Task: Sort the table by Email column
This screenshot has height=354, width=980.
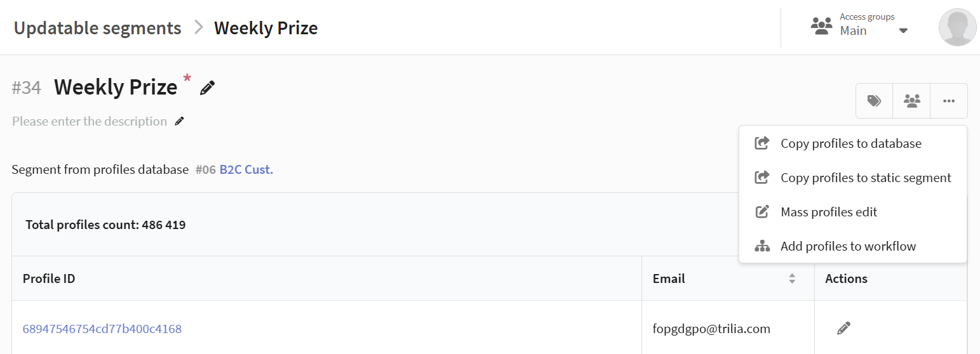Action: click(x=792, y=279)
